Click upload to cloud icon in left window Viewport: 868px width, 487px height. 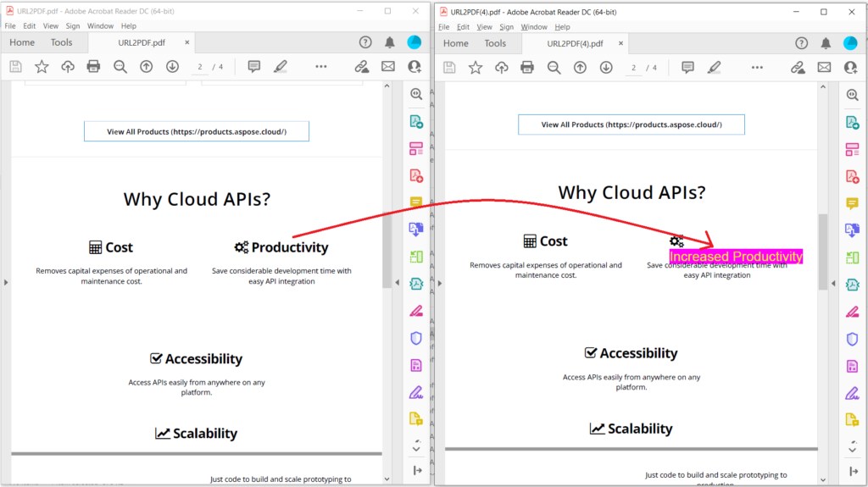(68, 66)
